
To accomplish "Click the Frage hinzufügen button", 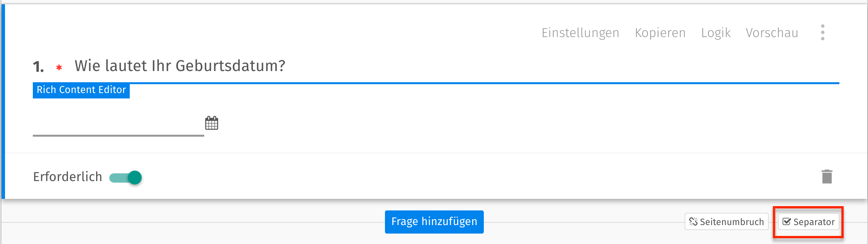I will click(434, 222).
